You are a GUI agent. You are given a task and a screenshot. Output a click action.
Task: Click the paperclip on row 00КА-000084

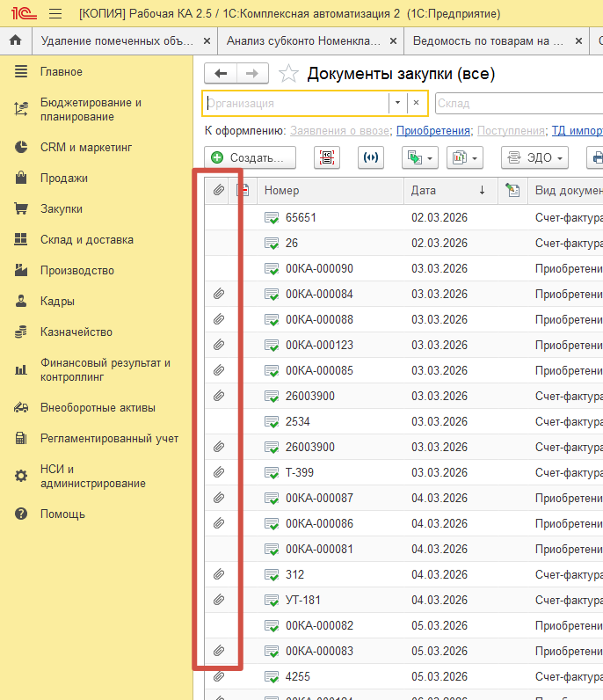(219, 294)
